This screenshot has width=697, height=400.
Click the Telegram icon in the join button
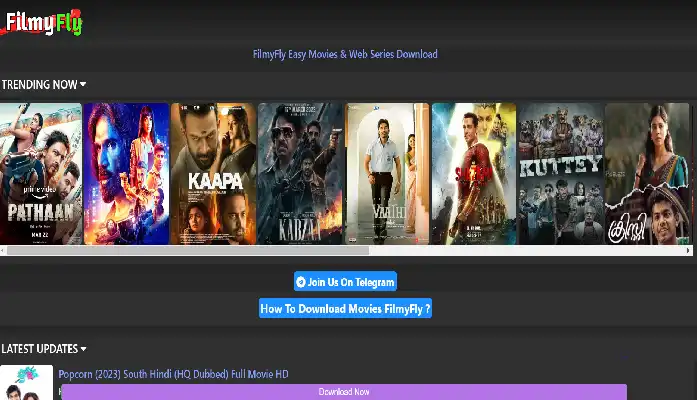tap(301, 282)
